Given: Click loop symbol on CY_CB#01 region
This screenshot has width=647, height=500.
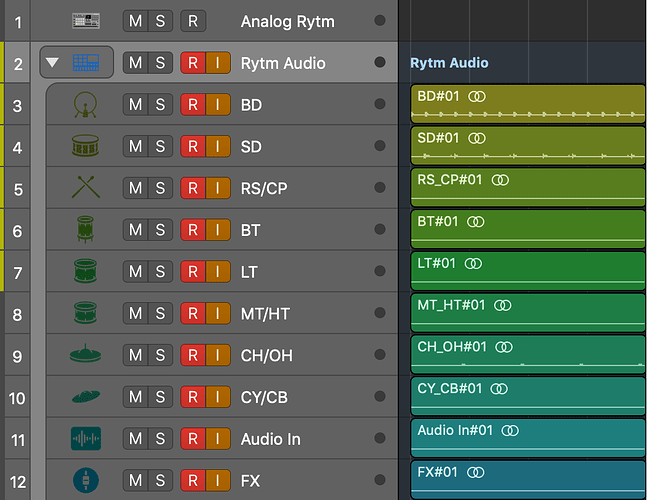Looking at the screenshot, I should coord(499,389).
